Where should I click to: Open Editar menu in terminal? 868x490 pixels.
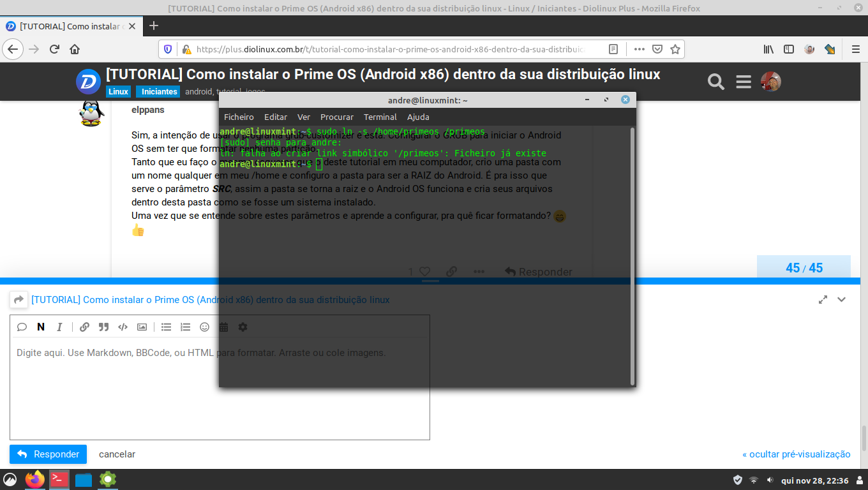click(x=276, y=117)
